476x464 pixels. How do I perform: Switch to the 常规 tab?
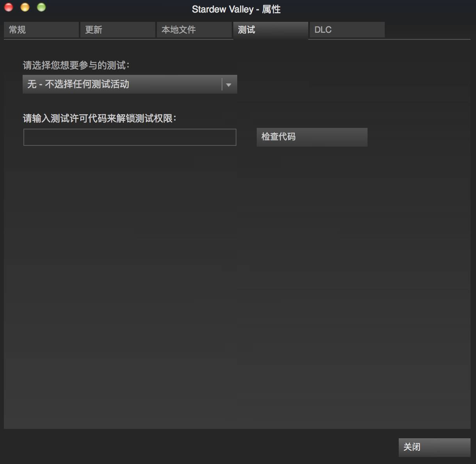41,30
